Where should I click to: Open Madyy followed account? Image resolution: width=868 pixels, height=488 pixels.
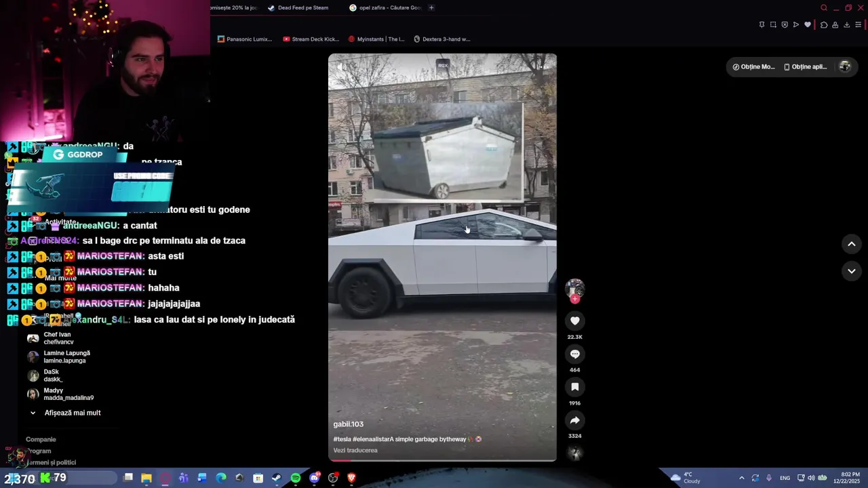[60, 394]
